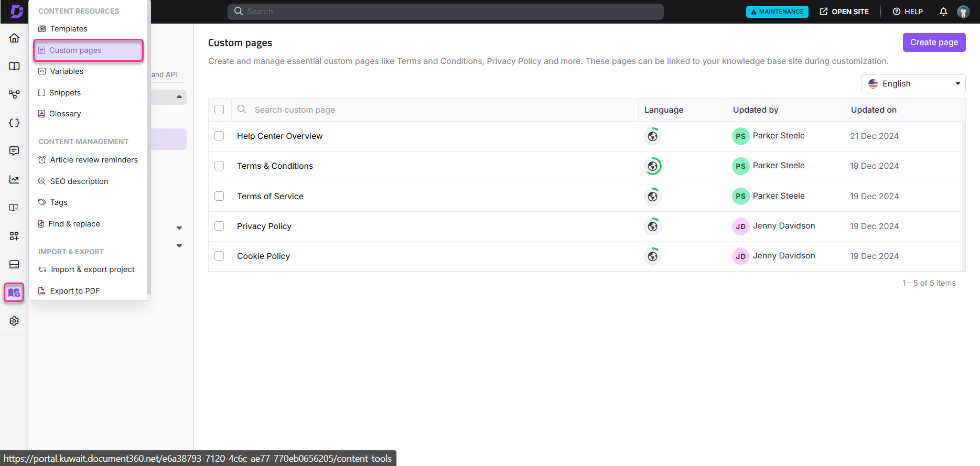
Task: Click language globe for Privacy Policy
Action: [x=653, y=226]
